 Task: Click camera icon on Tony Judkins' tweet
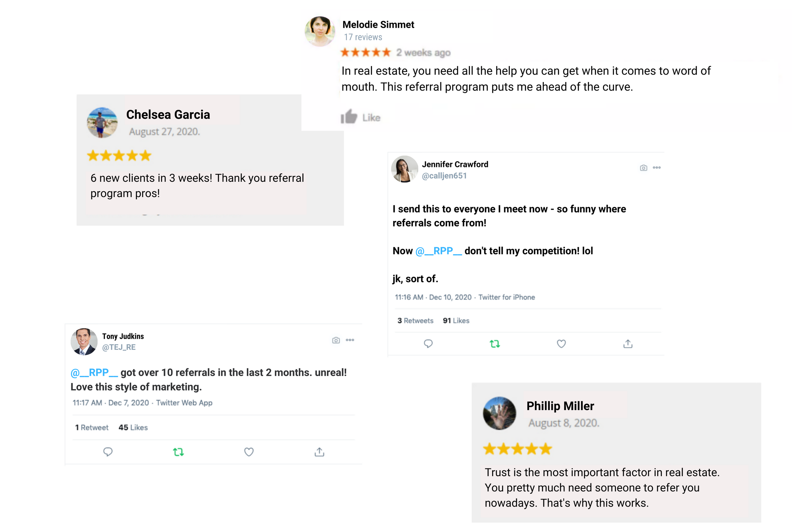point(336,340)
